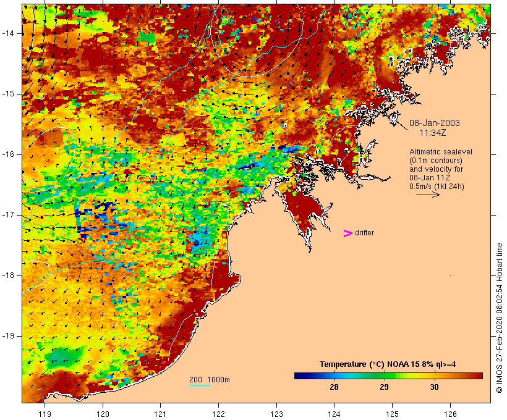Click the latitude axis label '-17'

(8, 215)
